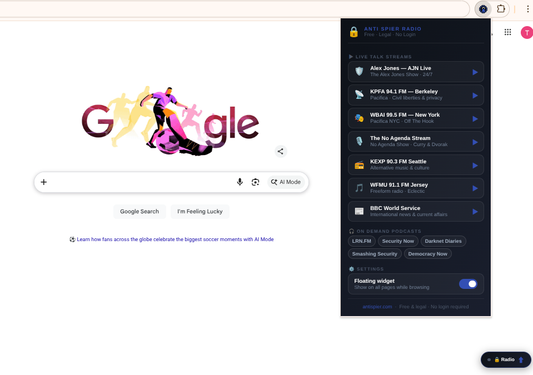Viewport: 533px width, 375px height.
Task: Open the Democracy Now podcast
Action: 428,254
